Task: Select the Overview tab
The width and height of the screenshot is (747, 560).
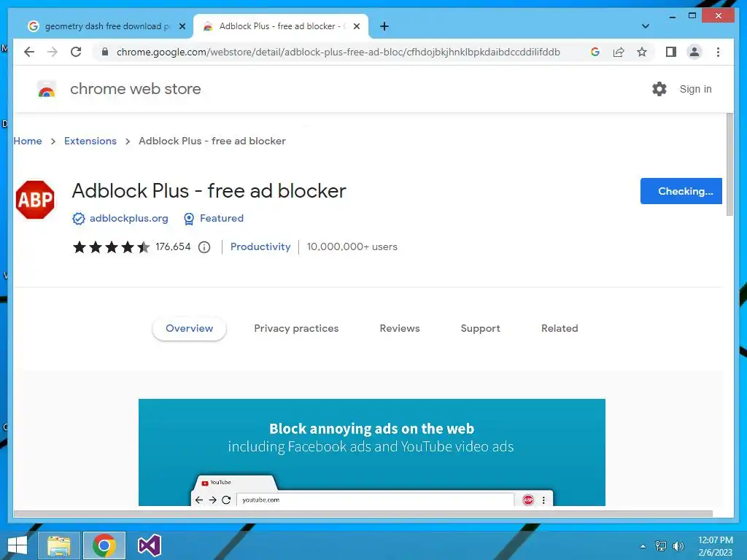Action: [x=189, y=329]
